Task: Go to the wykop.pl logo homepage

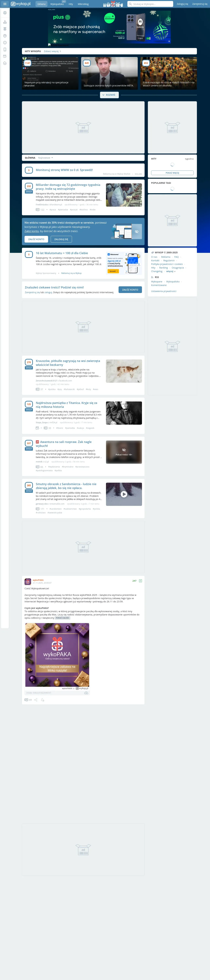Action: point(21,4)
